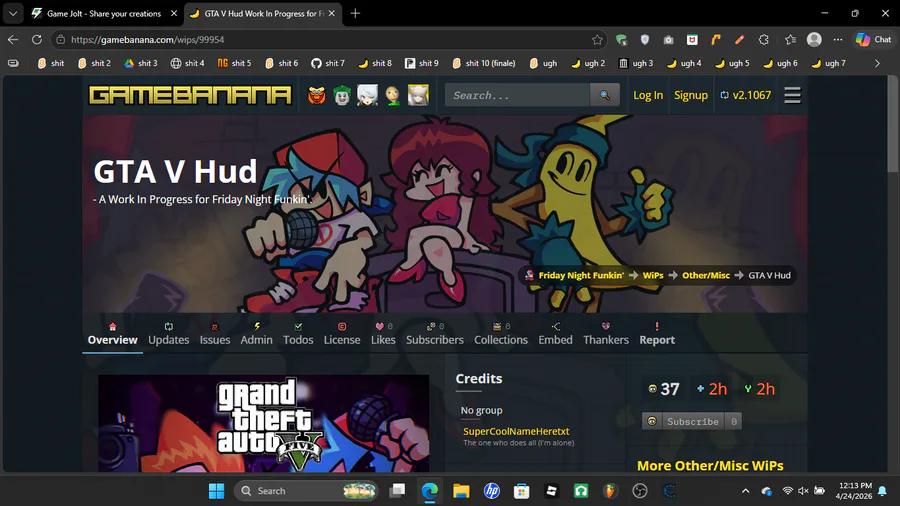Open the Thankers tab

pos(606,334)
